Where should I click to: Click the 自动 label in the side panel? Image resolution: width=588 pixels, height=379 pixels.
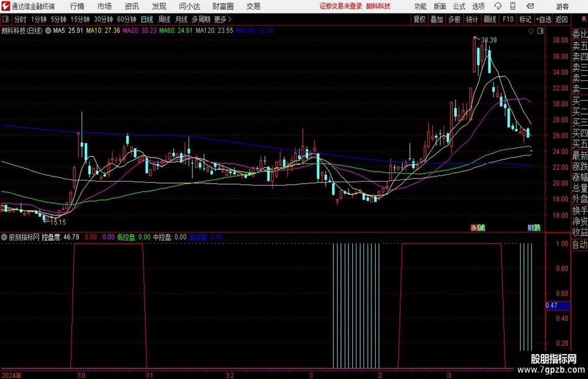click(580, 245)
